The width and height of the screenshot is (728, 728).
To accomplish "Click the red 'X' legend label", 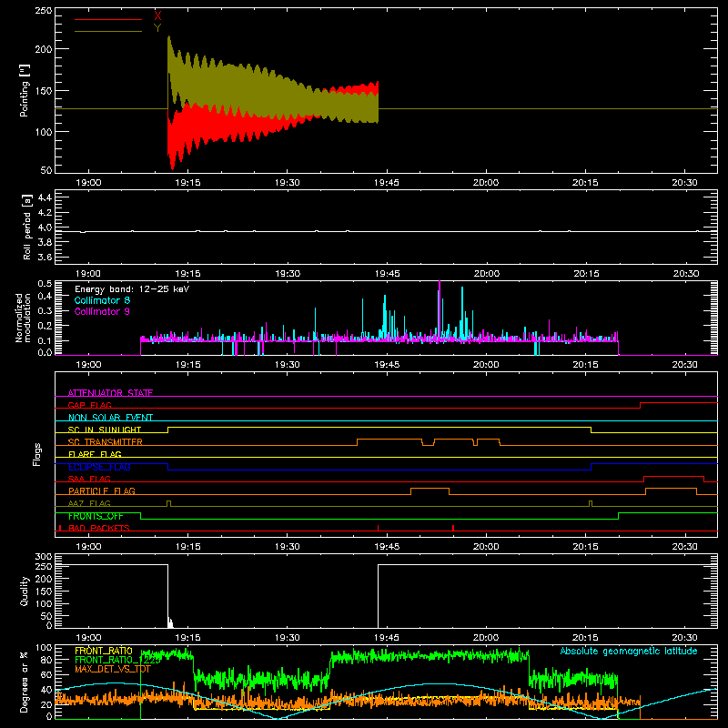I will click(157, 16).
